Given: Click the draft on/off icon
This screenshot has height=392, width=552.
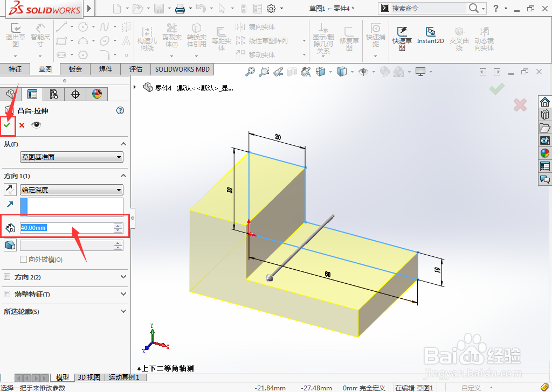Looking at the screenshot, I should pos(10,244).
